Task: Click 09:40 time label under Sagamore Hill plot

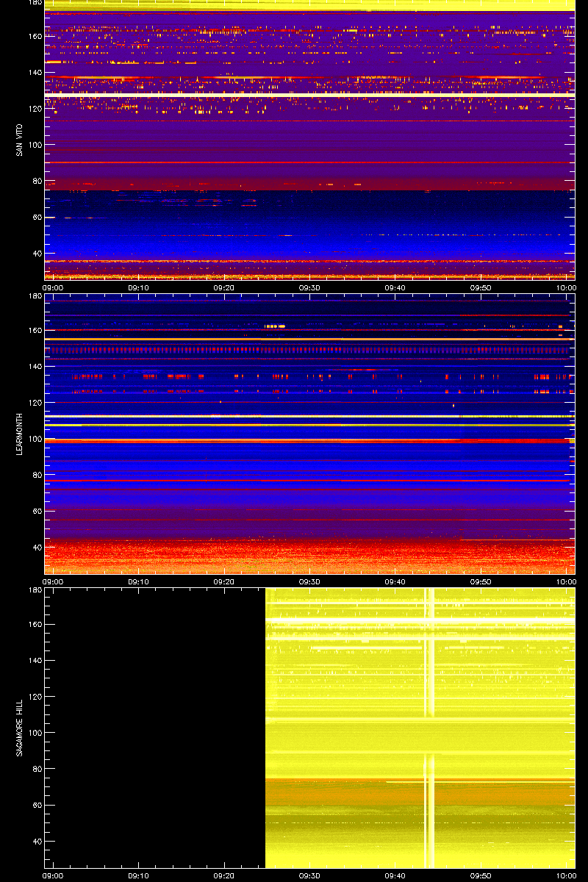Action: pos(395,875)
